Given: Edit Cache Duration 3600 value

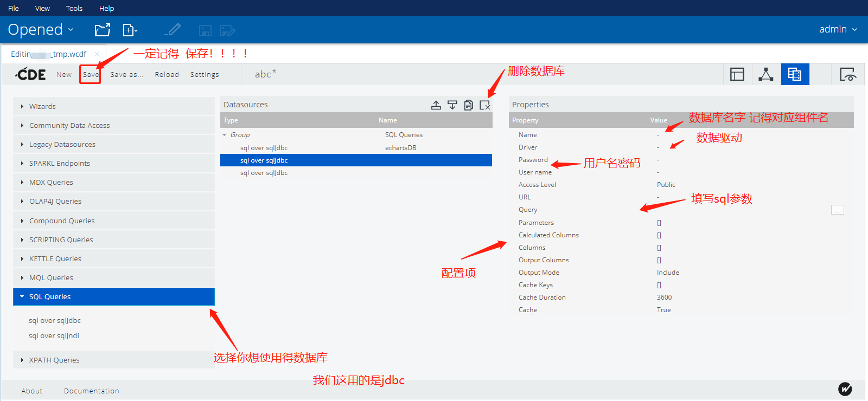Looking at the screenshot, I should click(x=665, y=297).
